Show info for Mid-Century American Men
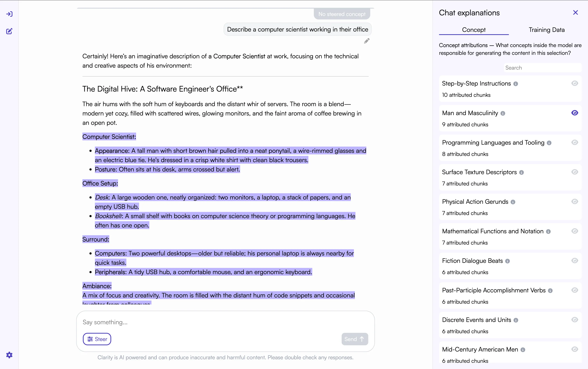 [x=523, y=350]
